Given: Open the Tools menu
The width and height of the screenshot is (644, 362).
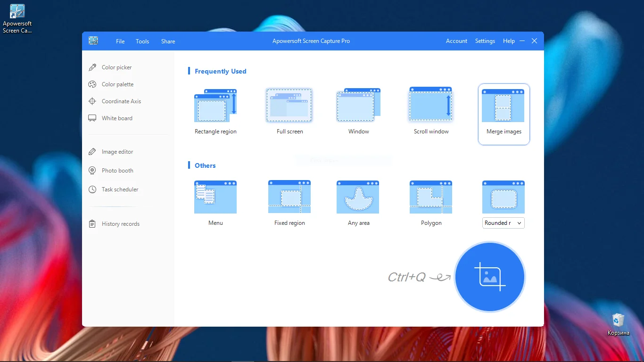Looking at the screenshot, I should point(142,41).
